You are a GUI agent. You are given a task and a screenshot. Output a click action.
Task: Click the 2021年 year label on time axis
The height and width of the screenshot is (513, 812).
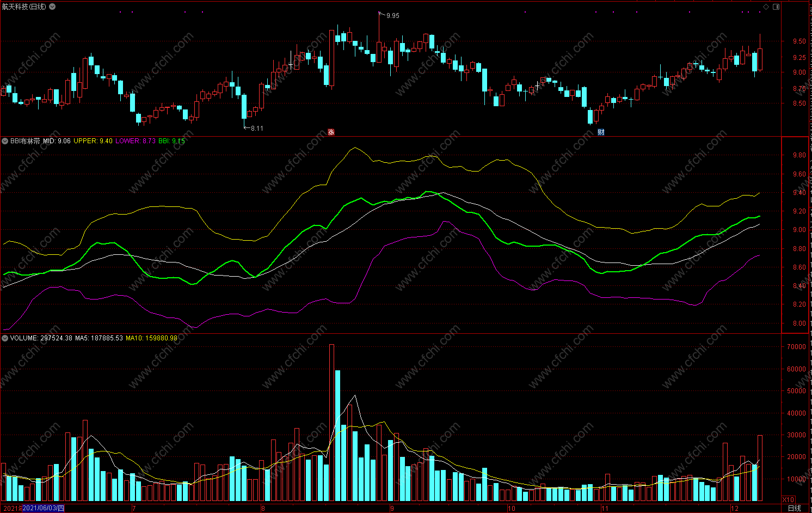12,508
